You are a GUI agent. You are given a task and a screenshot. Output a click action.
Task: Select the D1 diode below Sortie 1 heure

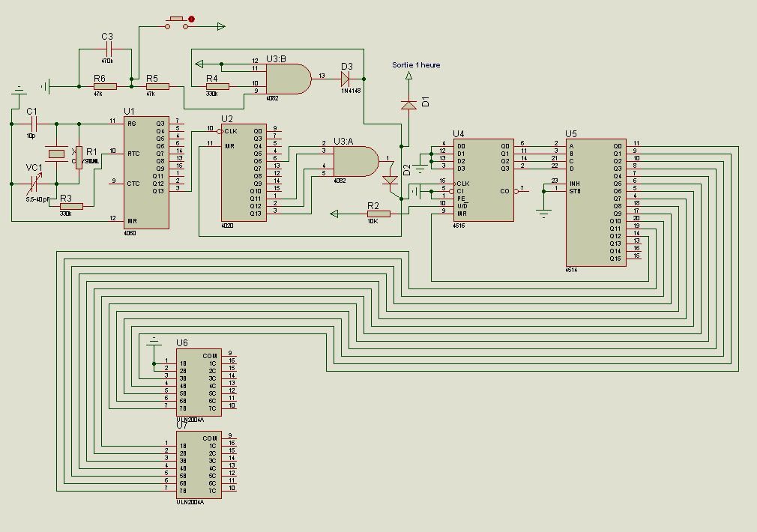409,105
